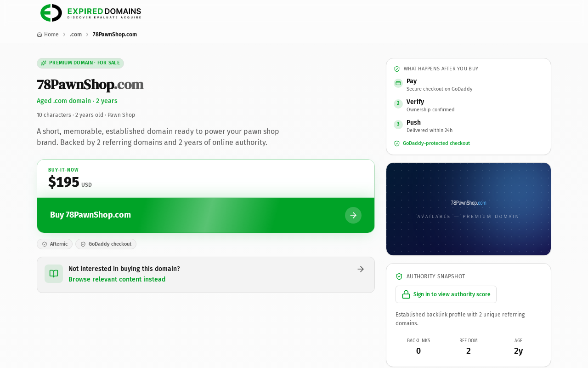Screen dimensions: 588x368
Task: Click Not interested in buying this domain? text
Action: click(124, 269)
